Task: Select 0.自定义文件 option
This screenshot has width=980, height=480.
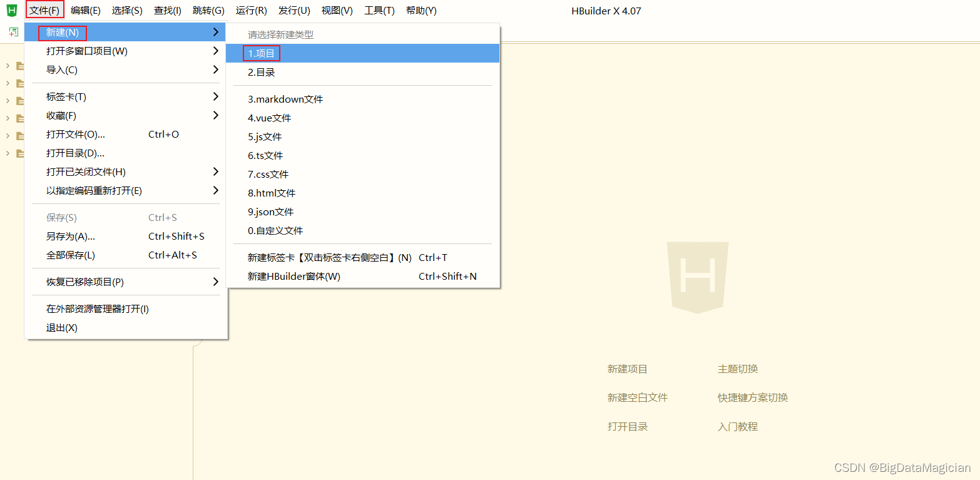Action: pos(362,231)
